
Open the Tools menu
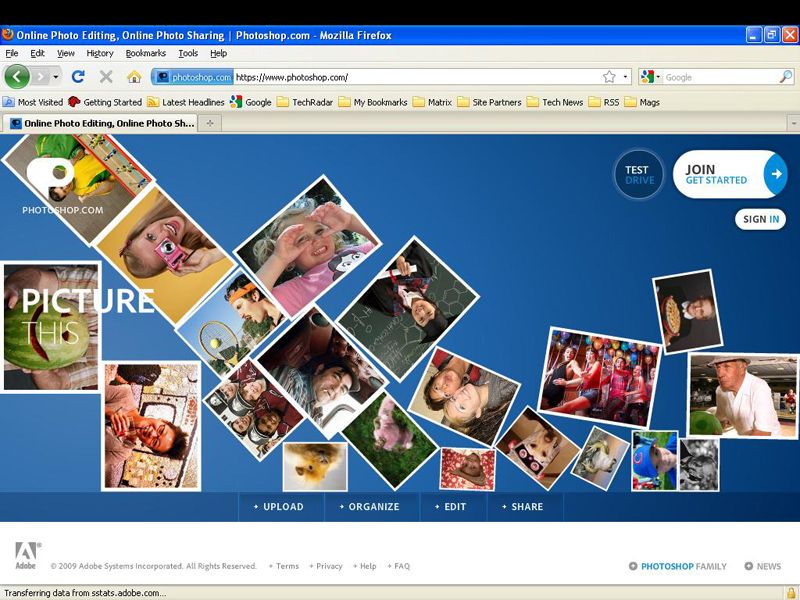point(187,53)
